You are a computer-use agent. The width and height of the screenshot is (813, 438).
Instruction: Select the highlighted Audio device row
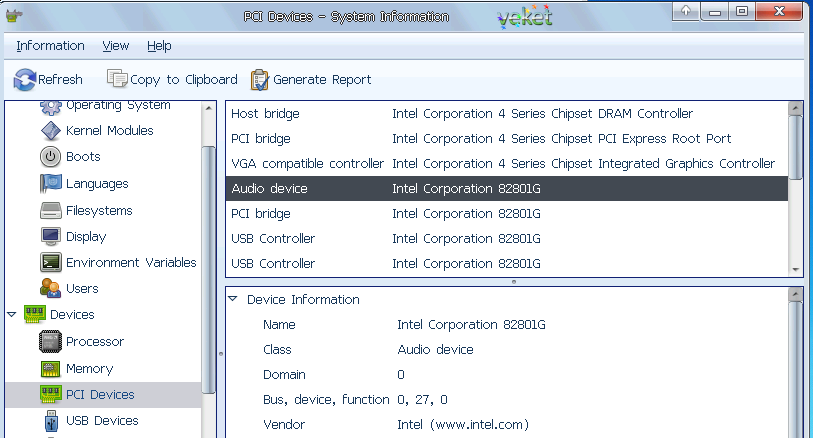coord(507,188)
